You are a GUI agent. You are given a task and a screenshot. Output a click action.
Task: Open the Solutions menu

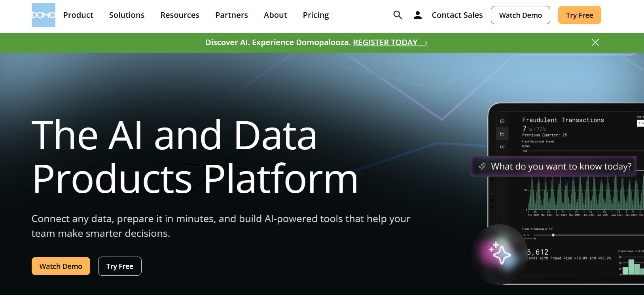pyautogui.click(x=127, y=15)
